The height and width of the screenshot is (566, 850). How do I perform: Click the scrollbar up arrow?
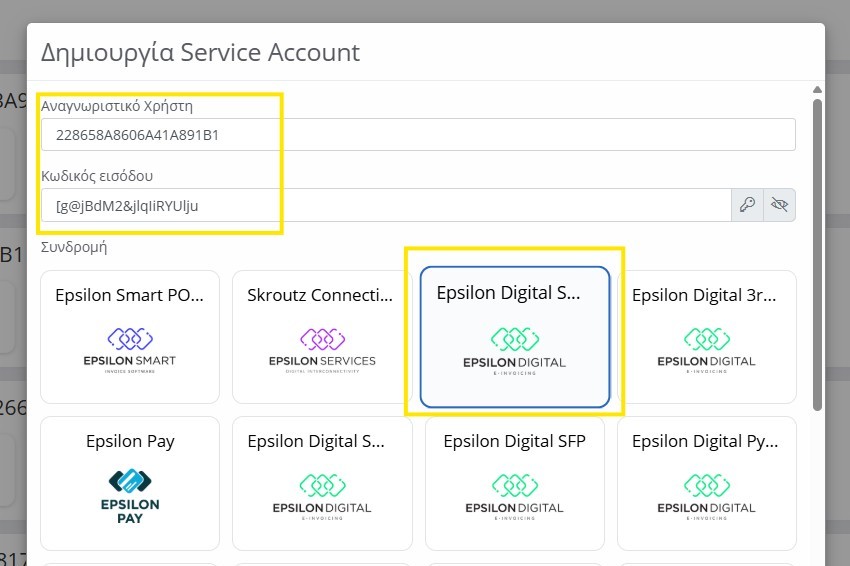817,90
